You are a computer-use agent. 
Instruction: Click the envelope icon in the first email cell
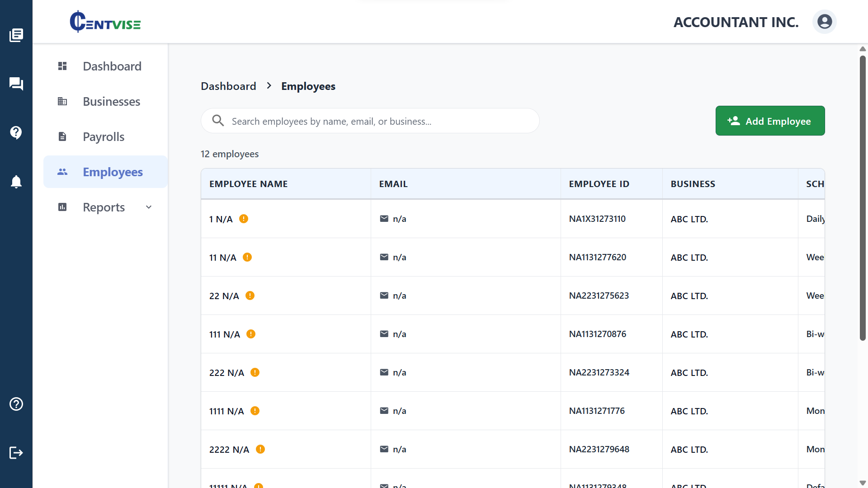(x=384, y=218)
